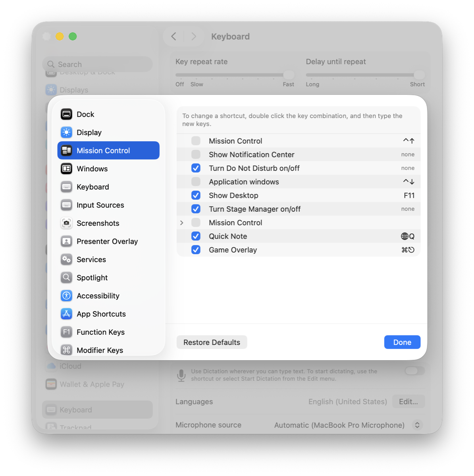Enable Application windows checkbox

tap(196, 182)
